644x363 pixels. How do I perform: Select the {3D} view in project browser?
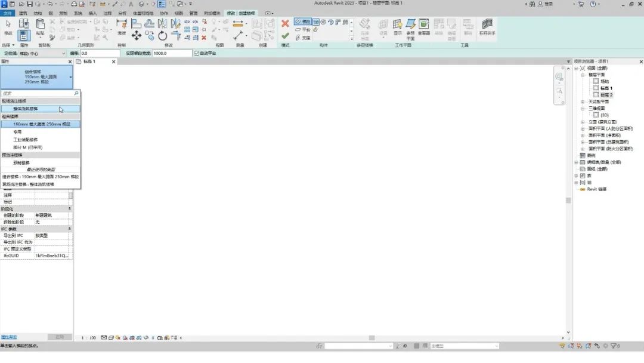[605, 115]
